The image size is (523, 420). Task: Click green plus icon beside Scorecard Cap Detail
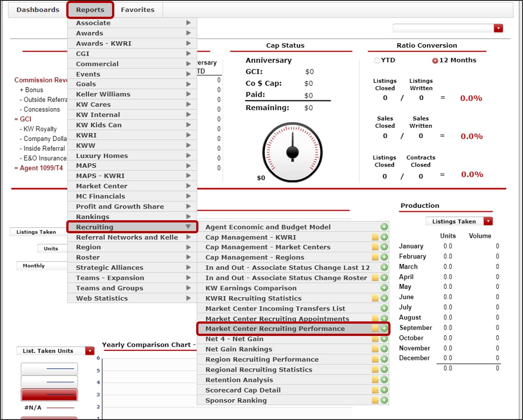point(384,390)
